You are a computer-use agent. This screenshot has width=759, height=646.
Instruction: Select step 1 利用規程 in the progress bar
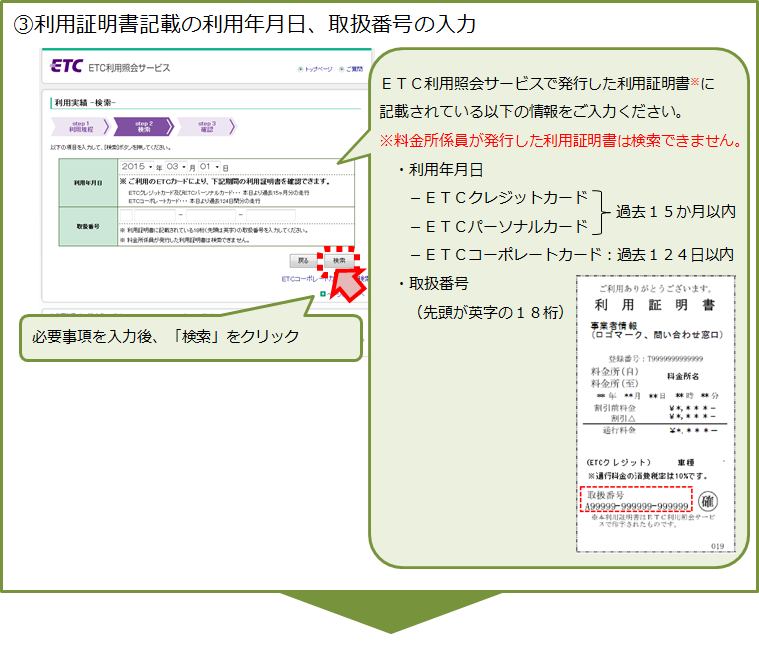(81, 127)
